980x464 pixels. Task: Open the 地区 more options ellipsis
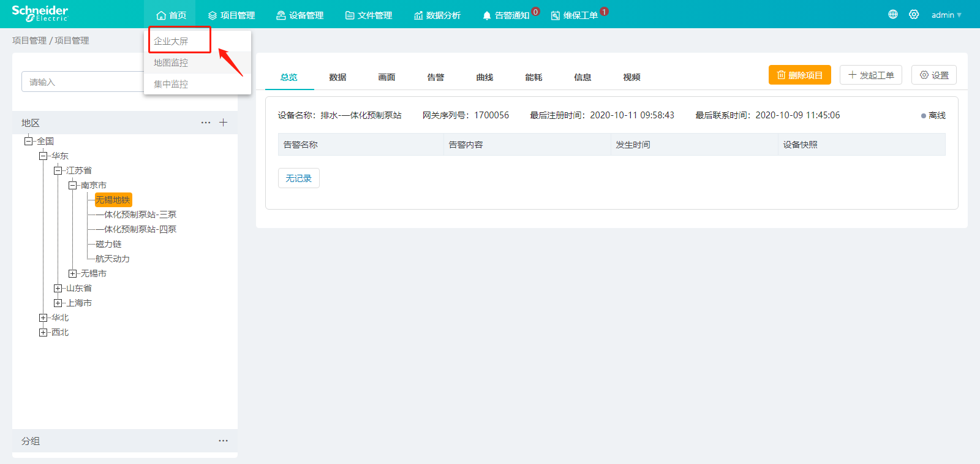[206, 123]
